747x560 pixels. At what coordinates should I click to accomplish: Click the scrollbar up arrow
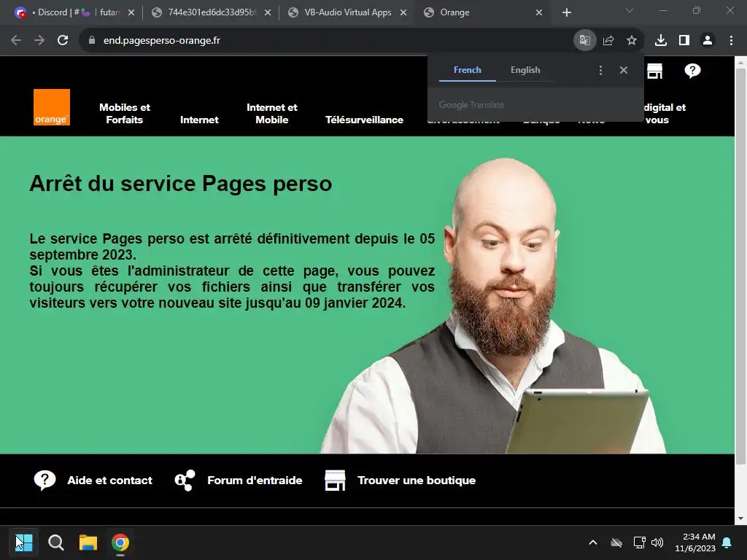(741, 62)
